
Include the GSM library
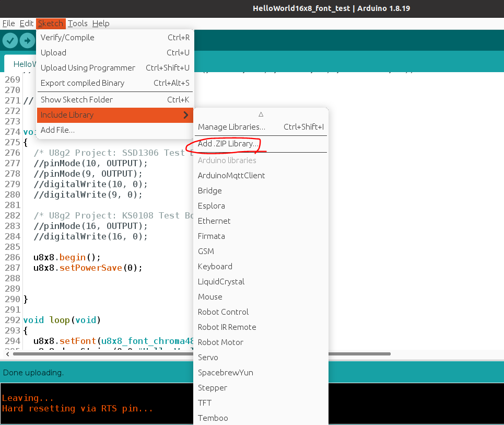pos(261,251)
